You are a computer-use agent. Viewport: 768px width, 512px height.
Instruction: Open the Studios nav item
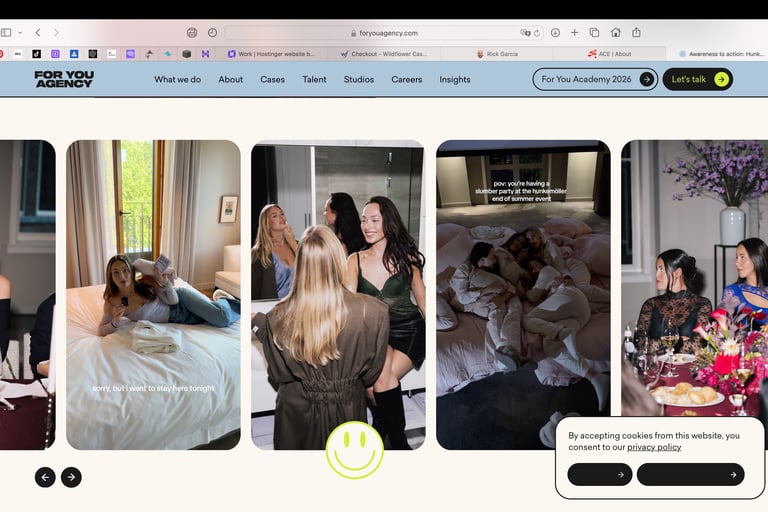click(359, 79)
